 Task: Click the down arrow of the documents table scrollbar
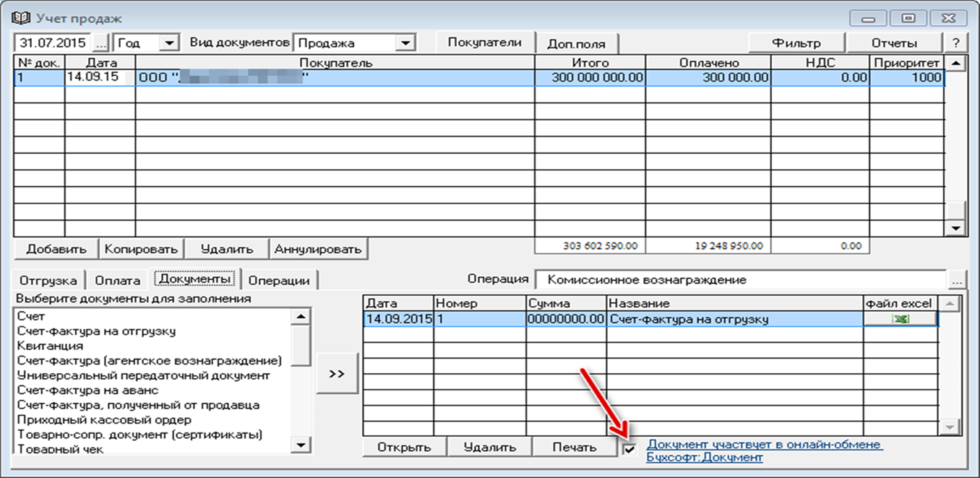pos(950,427)
